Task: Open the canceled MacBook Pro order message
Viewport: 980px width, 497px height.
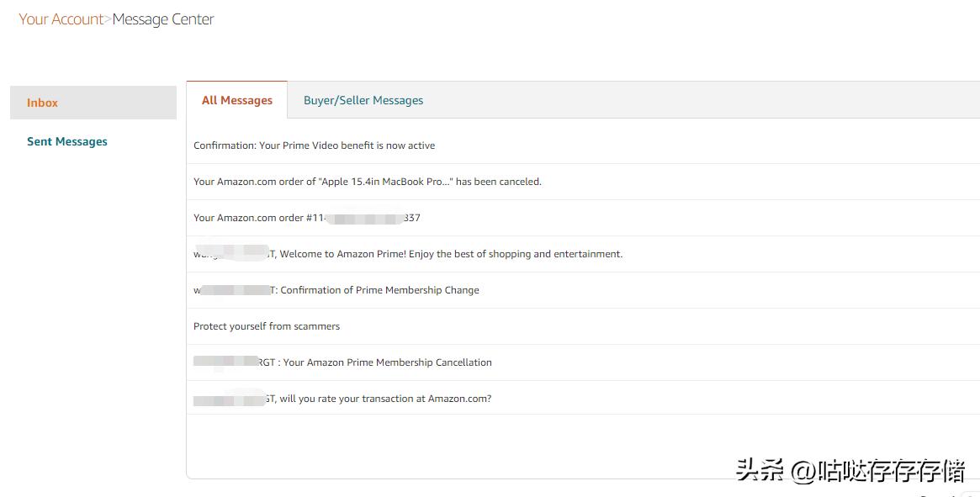Action: point(367,182)
